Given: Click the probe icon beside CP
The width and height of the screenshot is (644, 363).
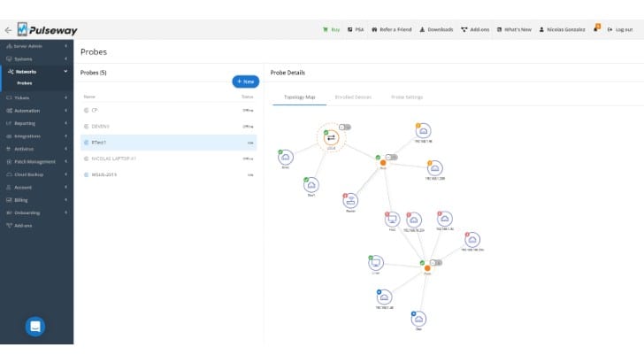Looking at the screenshot, I should tap(87, 110).
